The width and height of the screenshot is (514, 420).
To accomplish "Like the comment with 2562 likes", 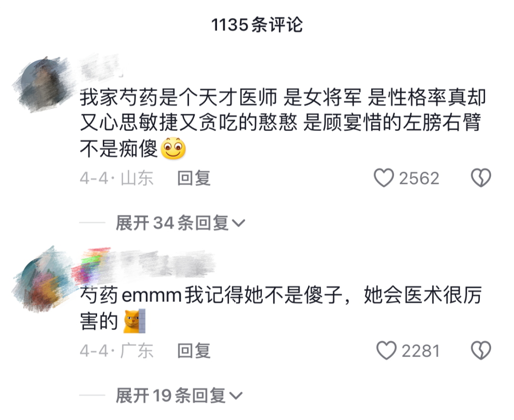I will (x=384, y=178).
